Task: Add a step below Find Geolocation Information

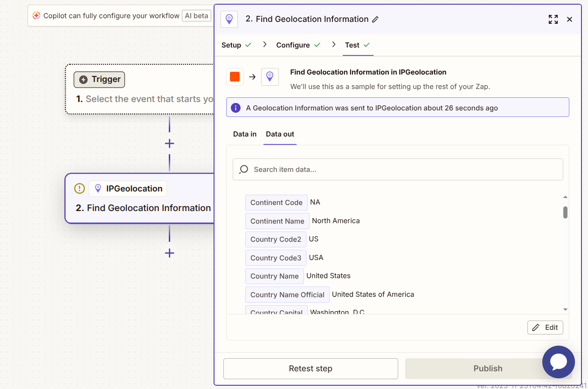Action: pyautogui.click(x=169, y=253)
